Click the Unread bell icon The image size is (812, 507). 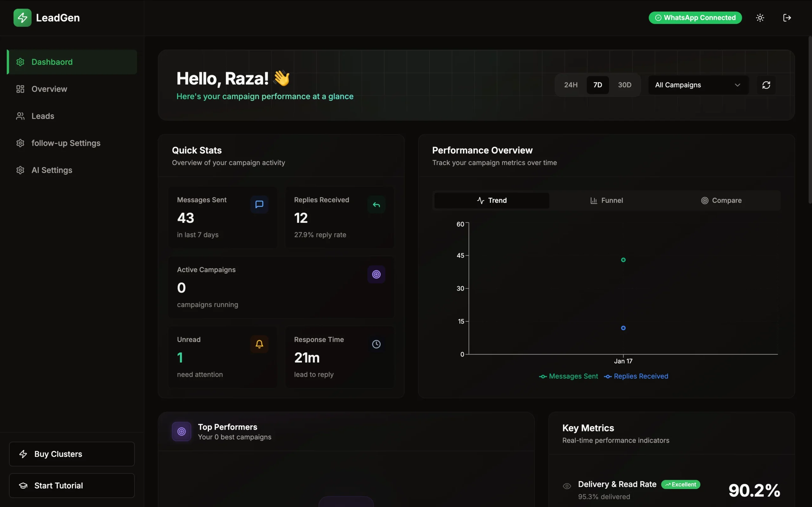coord(259,344)
